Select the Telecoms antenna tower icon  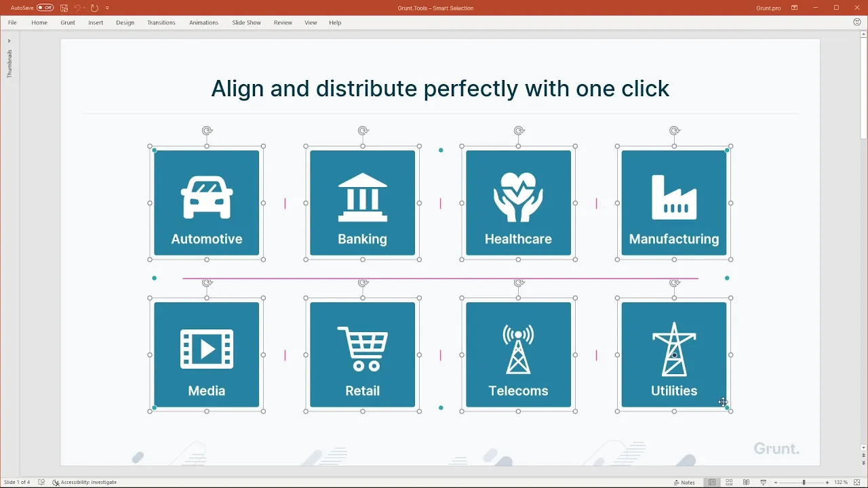pyautogui.click(x=518, y=349)
